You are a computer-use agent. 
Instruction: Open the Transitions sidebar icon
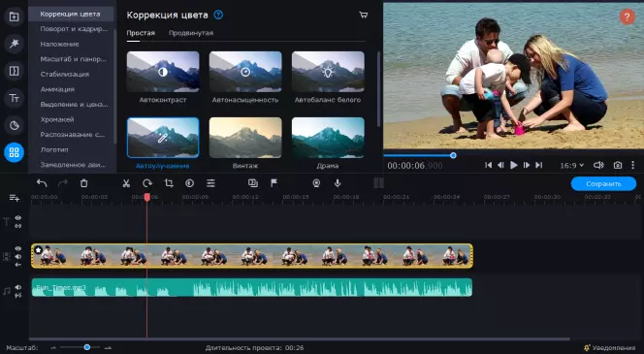pos(14,71)
